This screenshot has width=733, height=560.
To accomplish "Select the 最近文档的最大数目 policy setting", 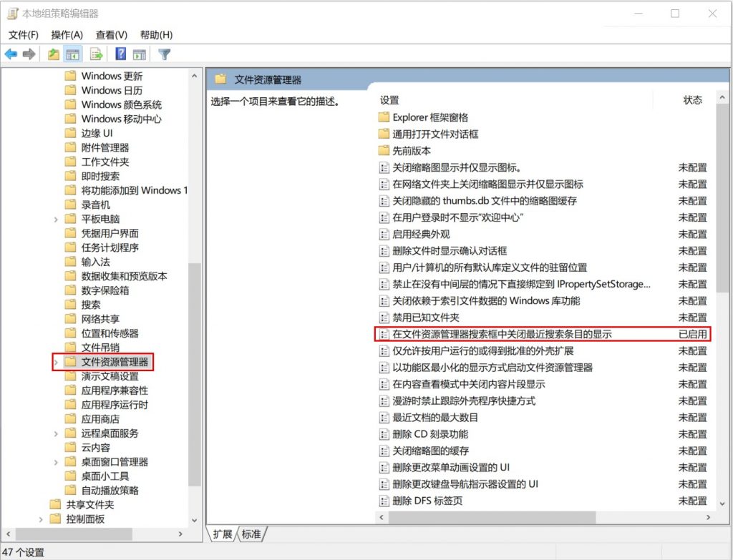I will [435, 417].
